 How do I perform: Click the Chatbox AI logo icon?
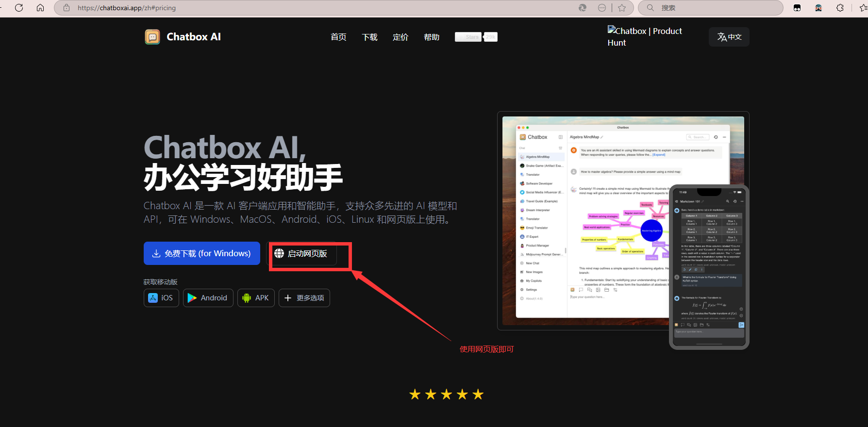(x=152, y=37)
